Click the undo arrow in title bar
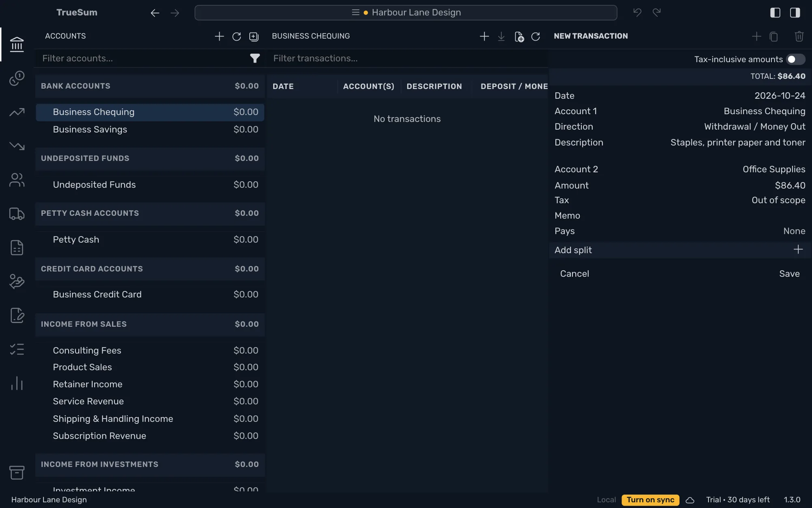Screen dimensions: 812x508 637,13
